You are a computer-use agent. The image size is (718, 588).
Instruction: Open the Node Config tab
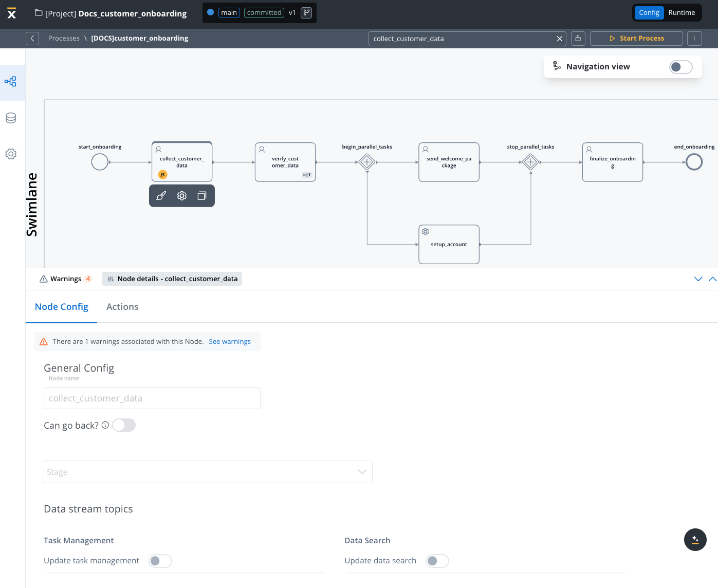[62, 307]
